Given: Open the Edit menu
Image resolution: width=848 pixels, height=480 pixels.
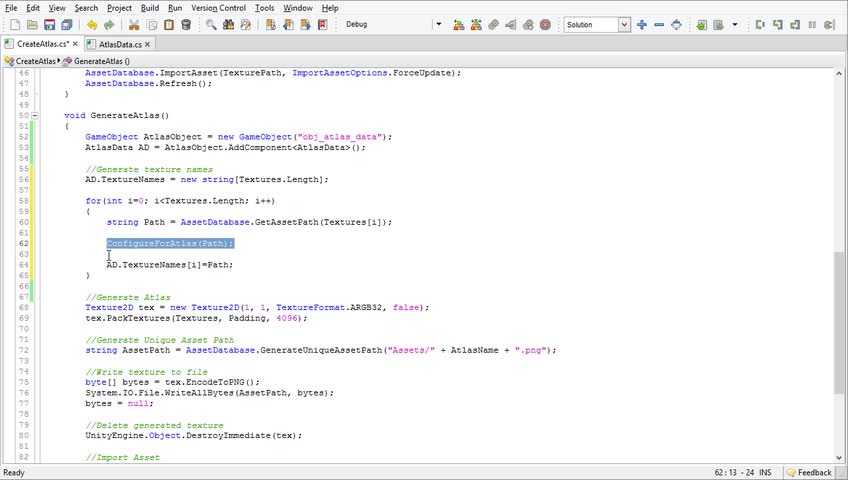Looking at the screenshot, I should pyautogui.click(x=33, y=8).
